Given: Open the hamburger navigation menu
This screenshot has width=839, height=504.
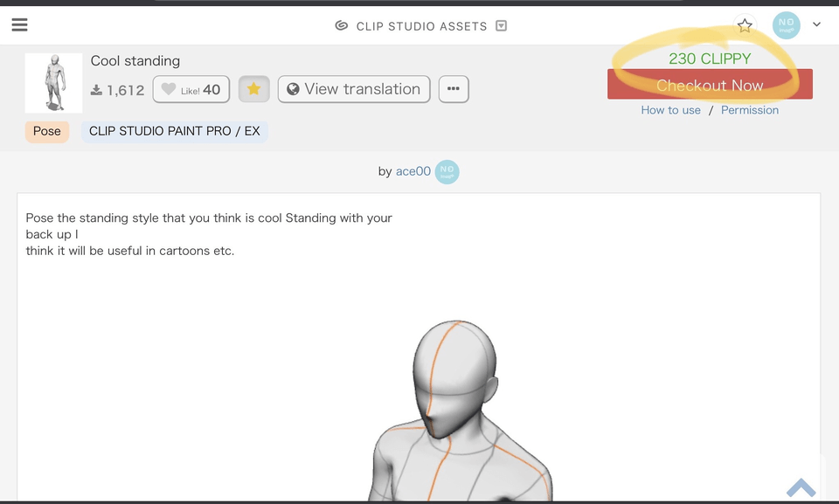Looking at the screenshot, I should click(x=19, y=24).
